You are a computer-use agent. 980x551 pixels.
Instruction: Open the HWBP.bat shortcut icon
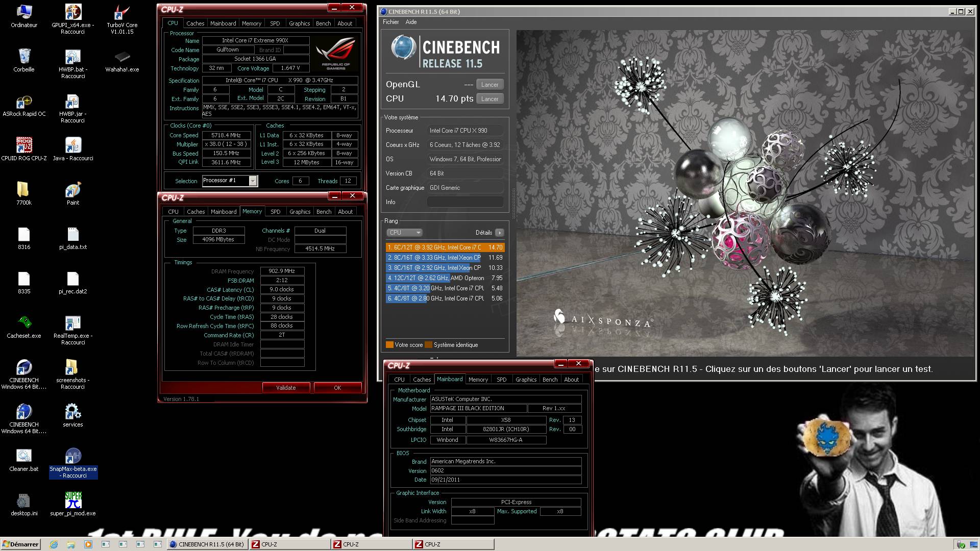[73, 64]
